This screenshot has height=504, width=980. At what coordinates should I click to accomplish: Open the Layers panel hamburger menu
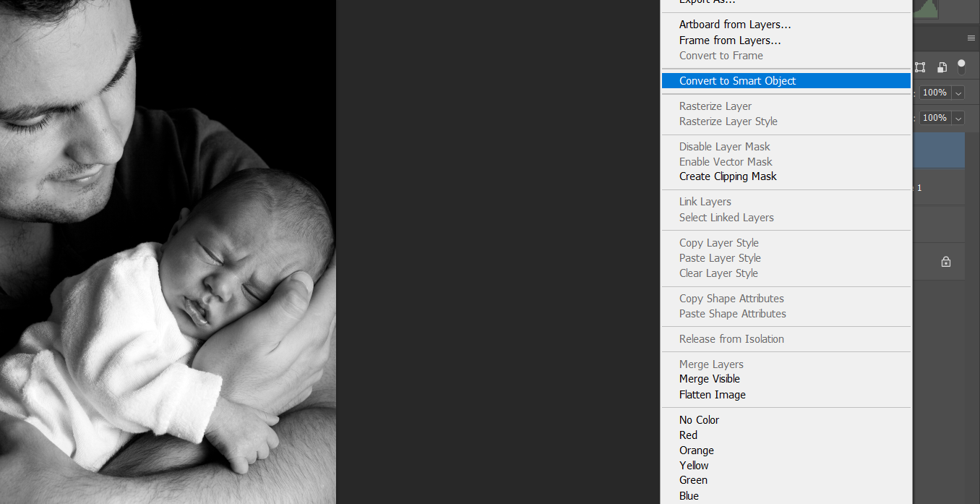point(971,38)
